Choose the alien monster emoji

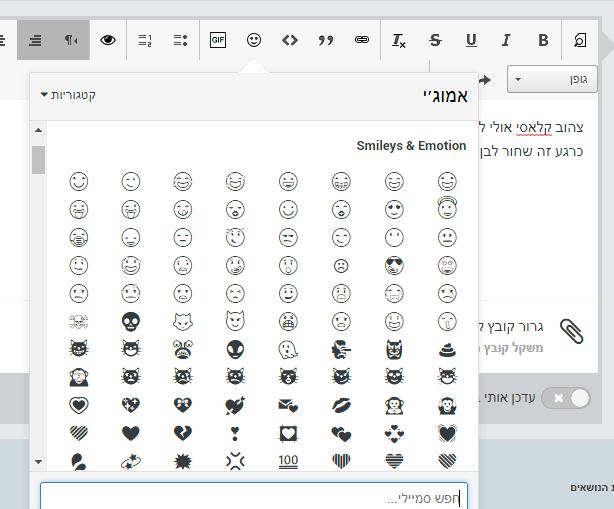tap(183, 350)
